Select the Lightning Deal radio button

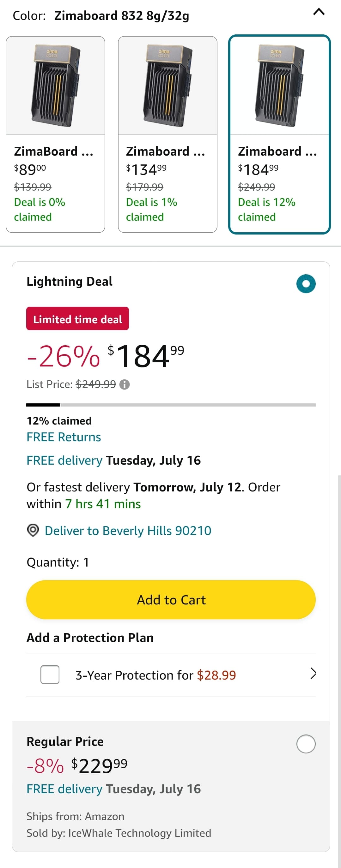point(306,284)
